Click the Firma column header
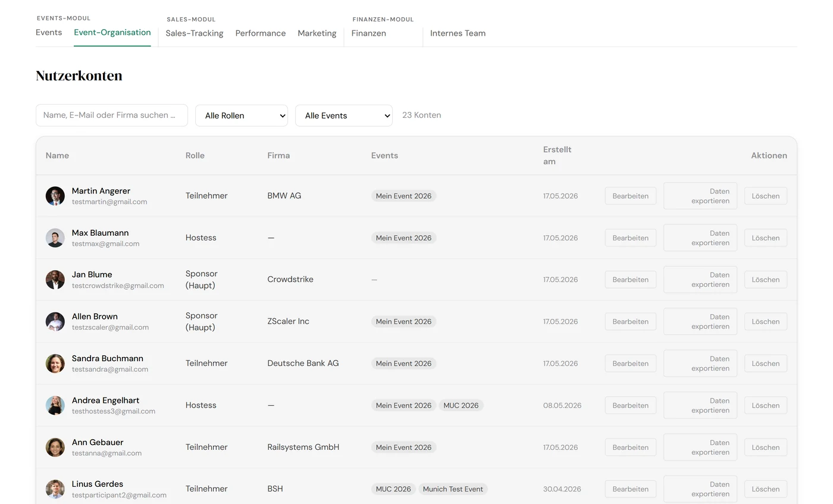Image resolution: width=833 pixels, height=504 pixels. [278, 155]
